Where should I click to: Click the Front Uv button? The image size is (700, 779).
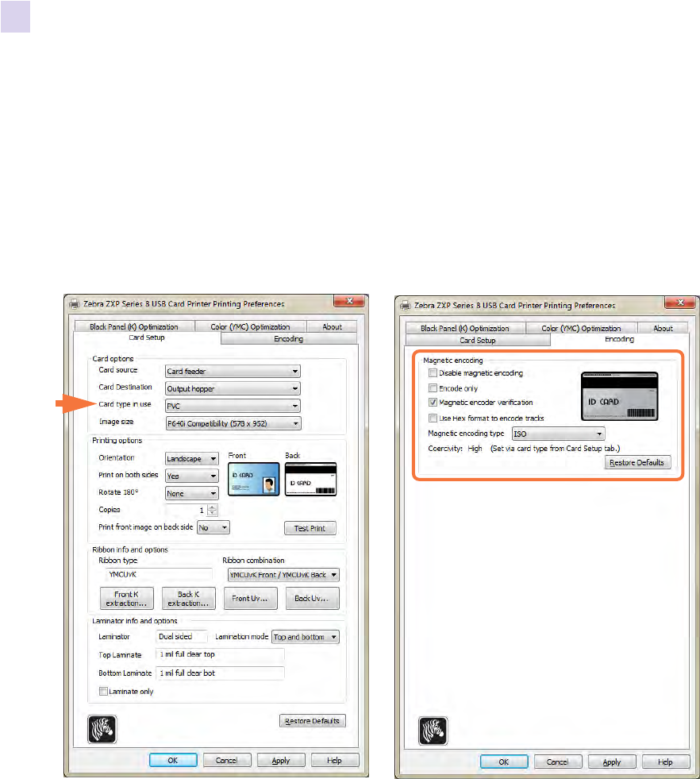click(250, 598)
